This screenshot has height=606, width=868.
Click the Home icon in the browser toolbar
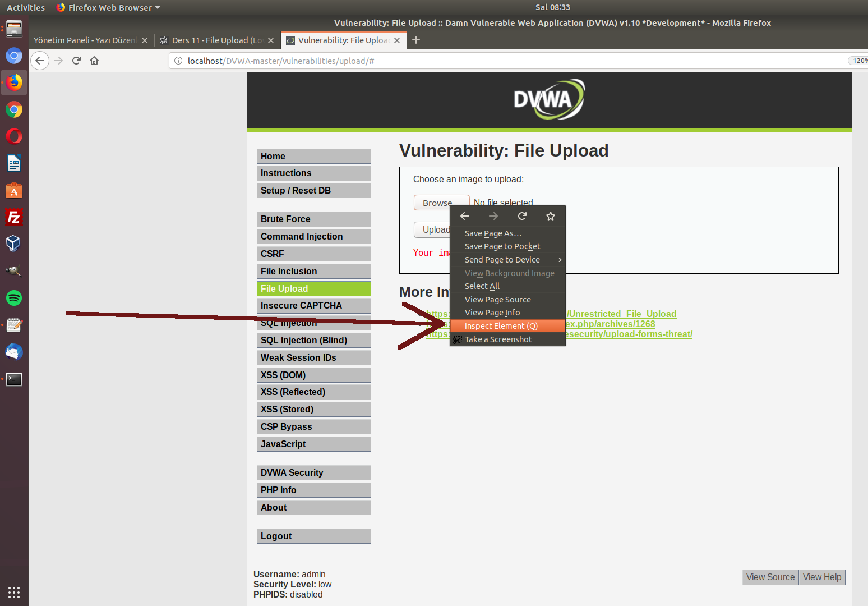pos(94,61)
